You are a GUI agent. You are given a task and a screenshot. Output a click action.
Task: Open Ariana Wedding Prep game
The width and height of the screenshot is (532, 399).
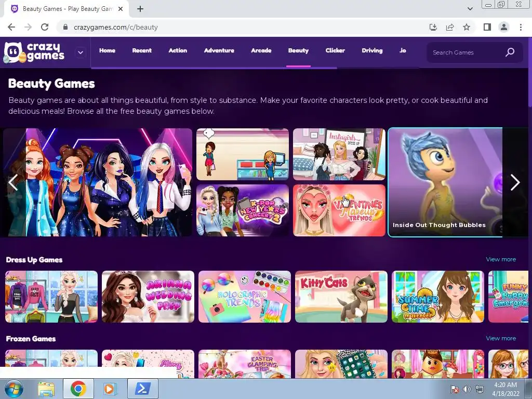[148, 297]
